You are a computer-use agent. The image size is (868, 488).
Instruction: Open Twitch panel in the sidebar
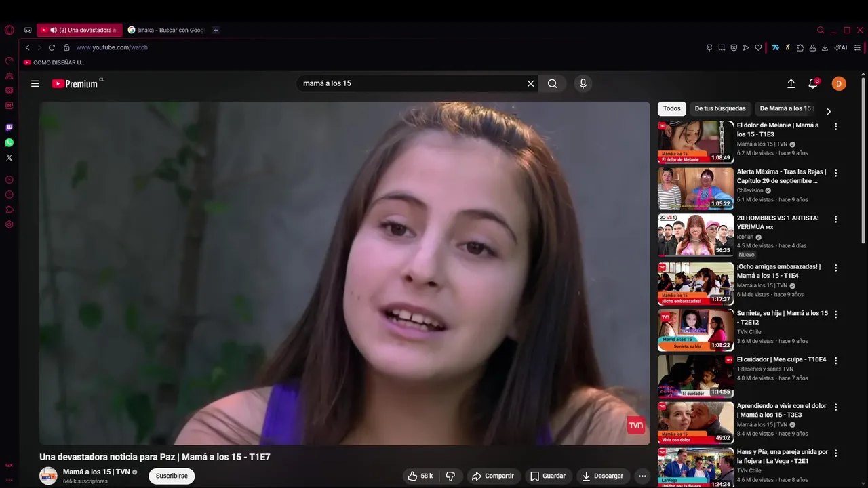(x=9, y=127)
